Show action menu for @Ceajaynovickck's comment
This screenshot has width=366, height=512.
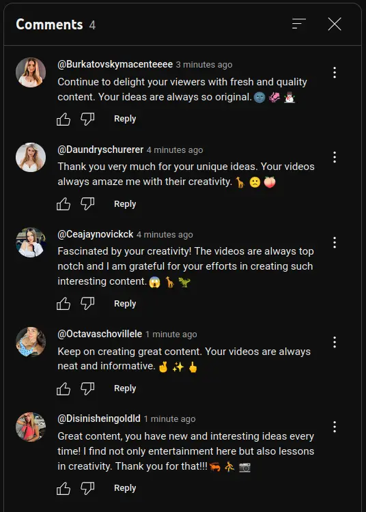point(334,243)
